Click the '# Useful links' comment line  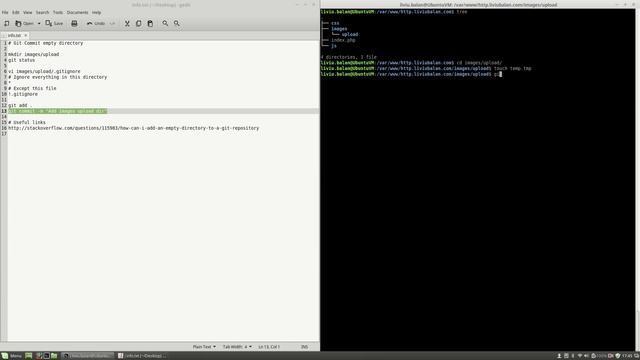27,122
